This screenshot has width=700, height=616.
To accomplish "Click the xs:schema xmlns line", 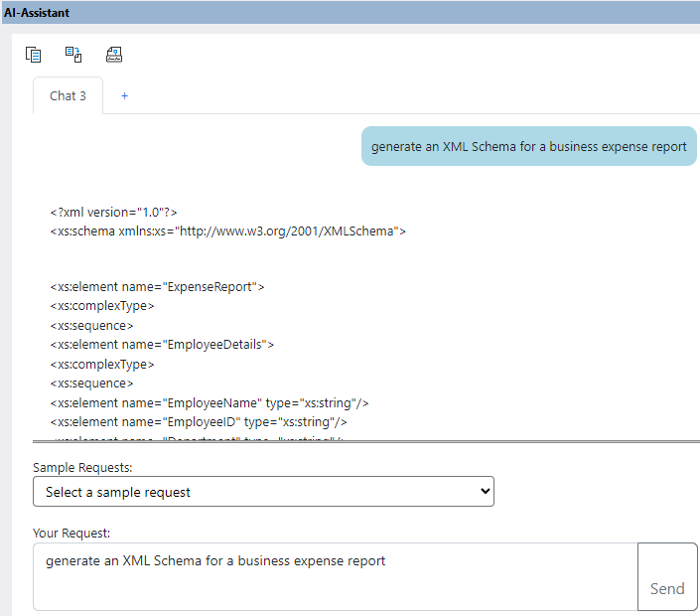I will tap(228, 231).
